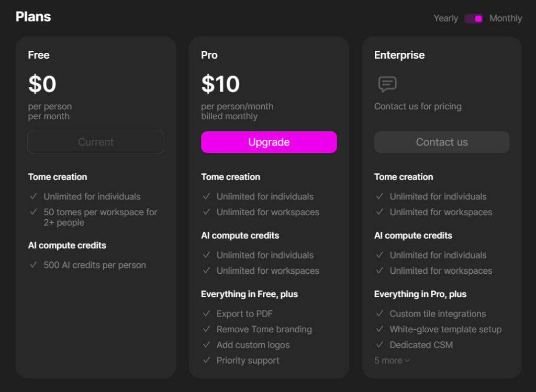This screenshot has height=392, width=536.
Task: Click the Enterprise chat bubble icon
Action: coord(387,84)
